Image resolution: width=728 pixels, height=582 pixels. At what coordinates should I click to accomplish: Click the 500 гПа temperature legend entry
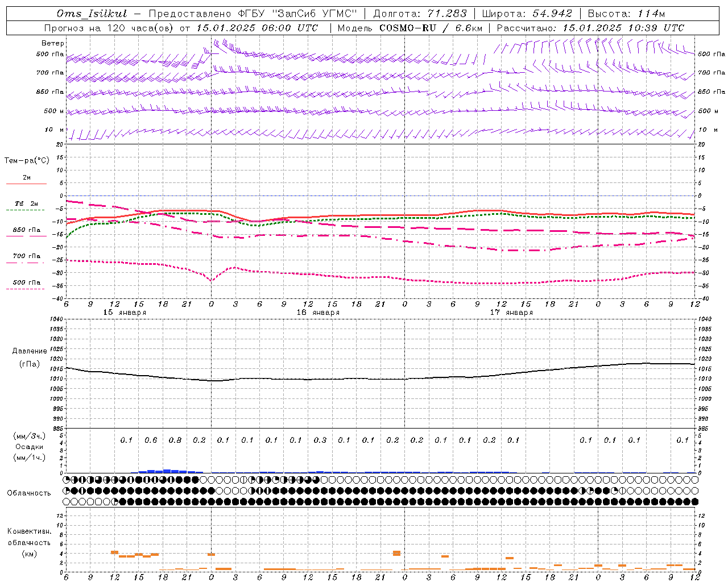click(x=26, y=285)
